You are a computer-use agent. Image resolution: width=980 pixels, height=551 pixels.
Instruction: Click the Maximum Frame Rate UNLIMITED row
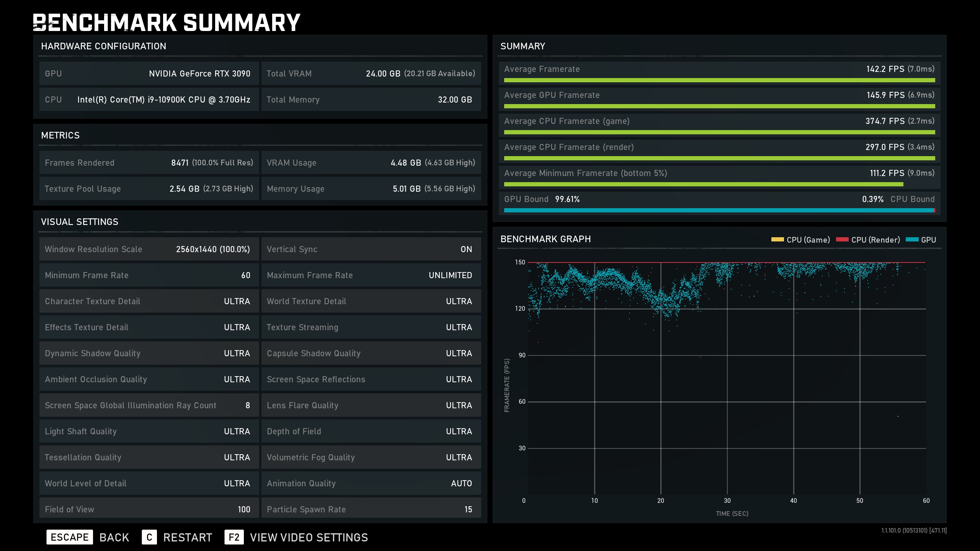click(x=371, y=275)
